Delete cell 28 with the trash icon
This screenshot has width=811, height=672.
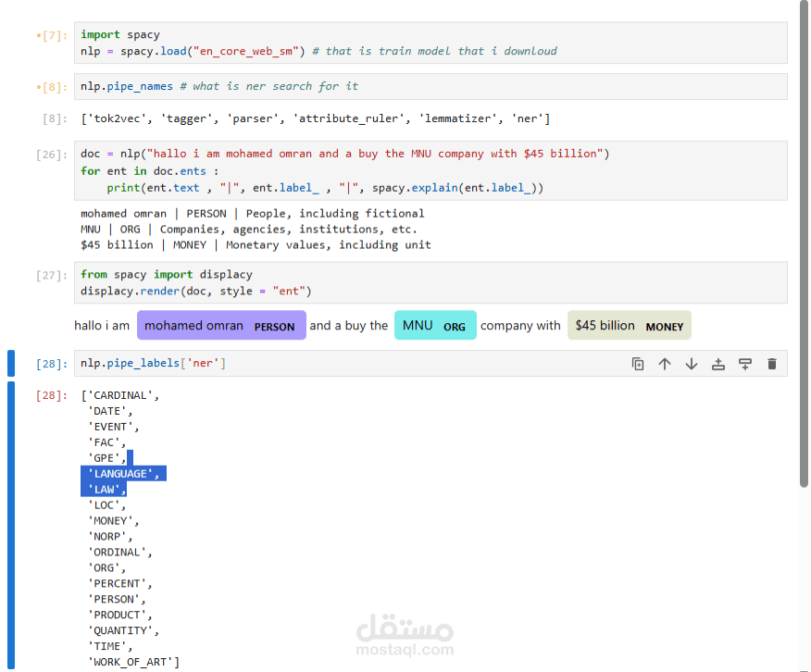(772, 364)
